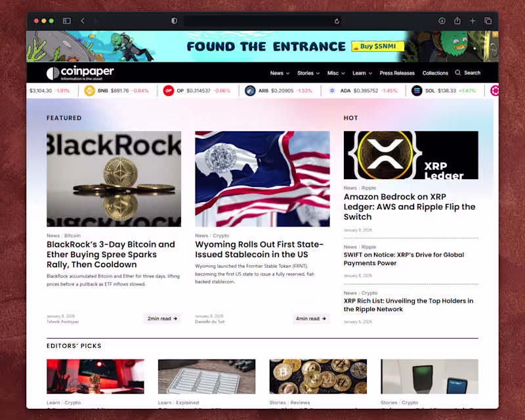Open gold Bitcoin coins Editors' Picks thumbnail
Screen dimensions: 525x420
(318, 377)
